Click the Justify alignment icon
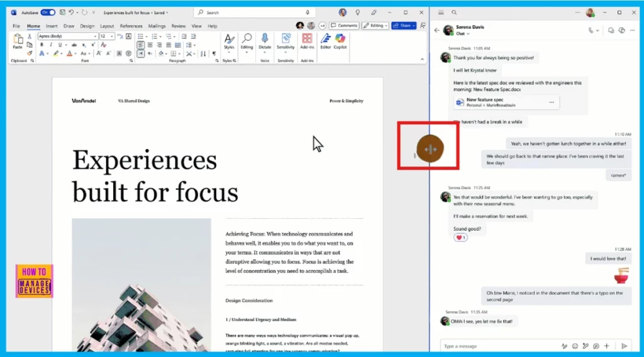644x357 pixels. [x=169, y=45]
